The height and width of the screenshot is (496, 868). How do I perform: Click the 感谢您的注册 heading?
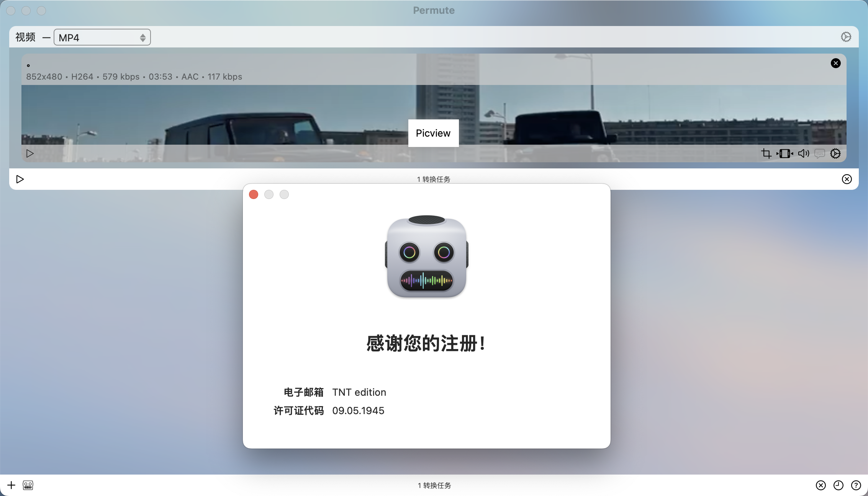click(x=427, y=343)
